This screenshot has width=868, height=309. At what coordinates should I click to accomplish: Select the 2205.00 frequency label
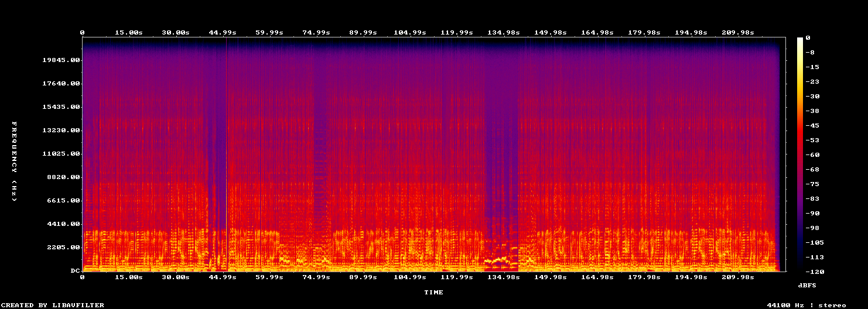tap(63, 248)
